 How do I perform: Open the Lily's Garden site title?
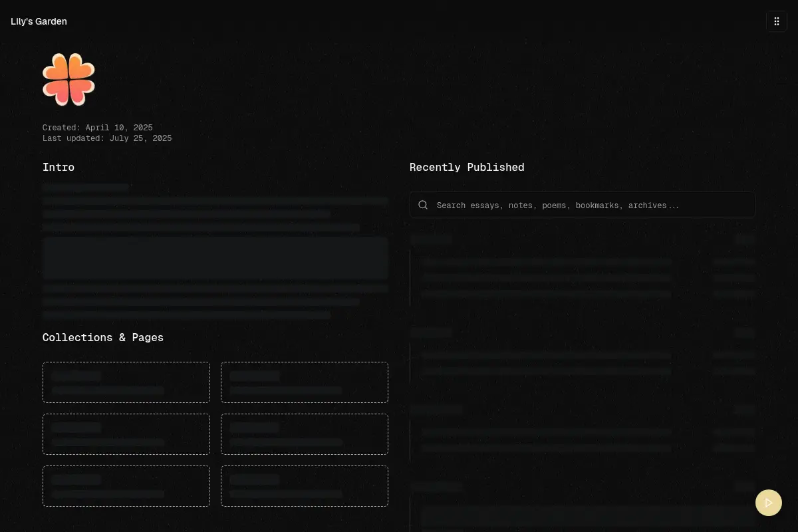[x=39, y=21]
